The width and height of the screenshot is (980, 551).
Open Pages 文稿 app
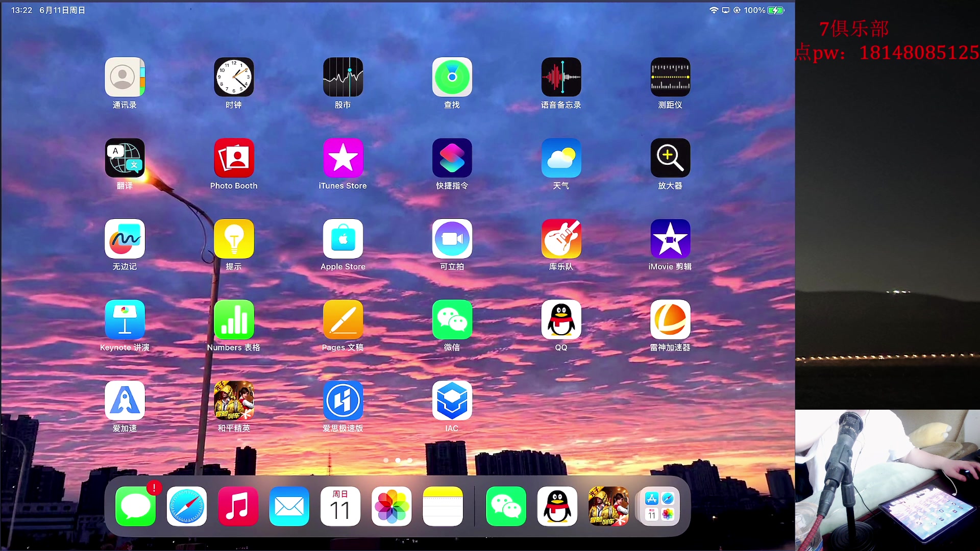pyautogui.click(x=342, y=320)
